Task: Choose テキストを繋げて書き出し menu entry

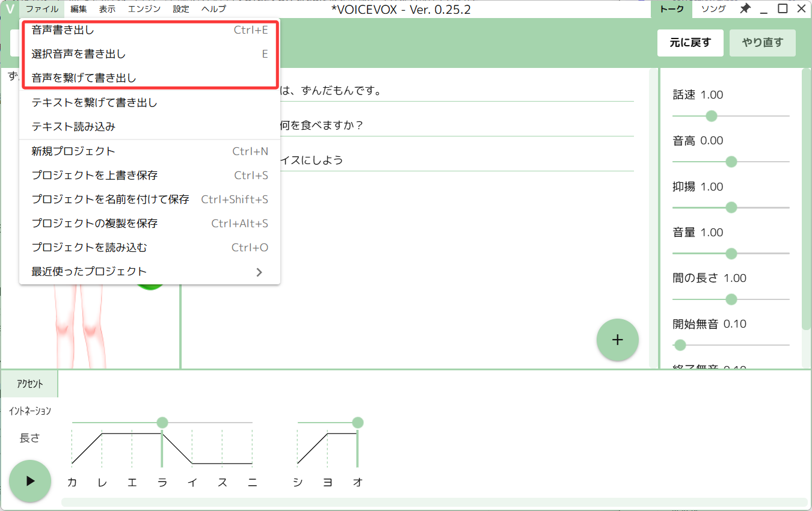Action: (150, 103)
